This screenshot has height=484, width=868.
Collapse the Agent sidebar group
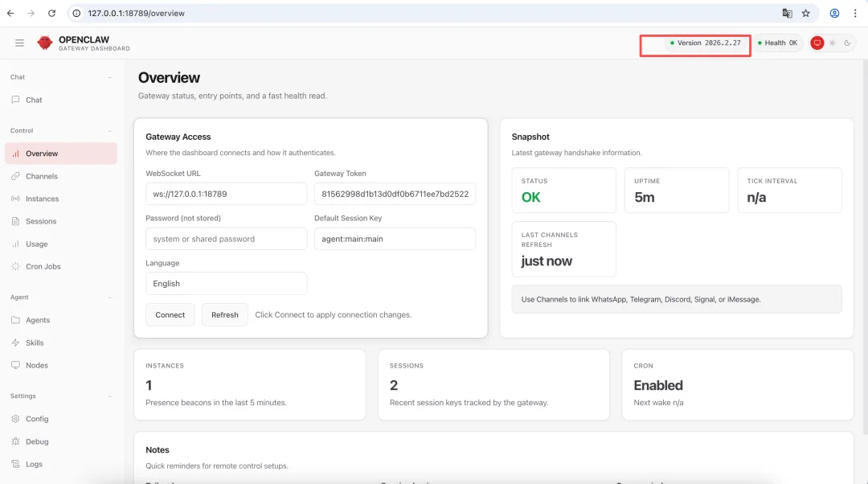click(x=110, y=297)
